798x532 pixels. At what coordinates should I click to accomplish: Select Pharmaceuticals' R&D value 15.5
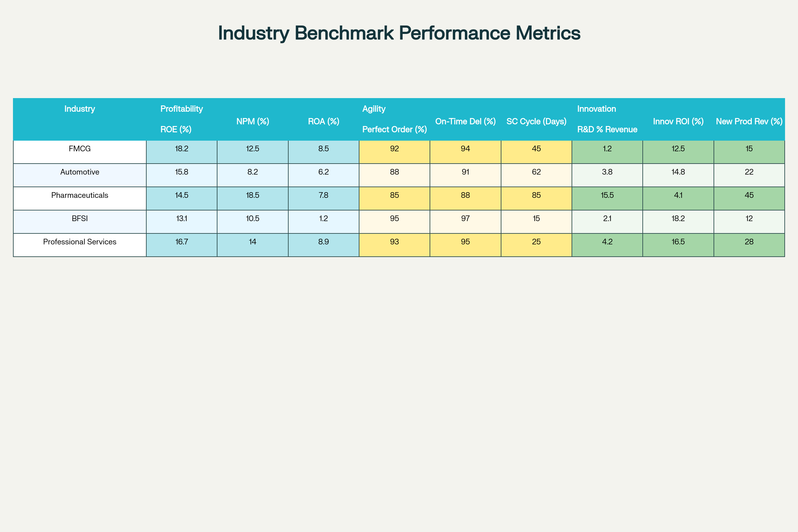tap(607, 196)
